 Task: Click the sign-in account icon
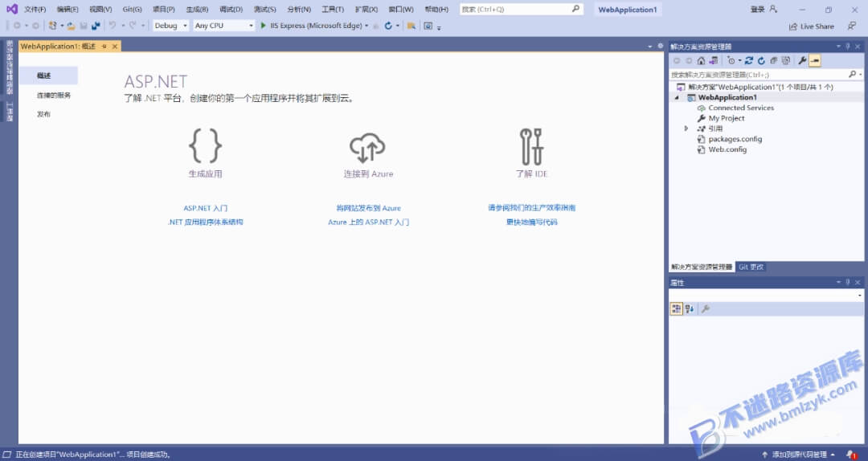click(773, 9)
